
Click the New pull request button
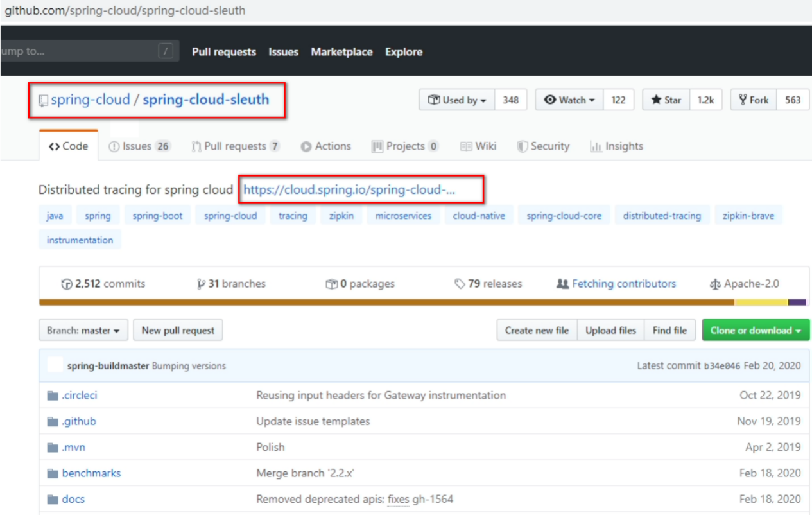[x=178, y=331]
